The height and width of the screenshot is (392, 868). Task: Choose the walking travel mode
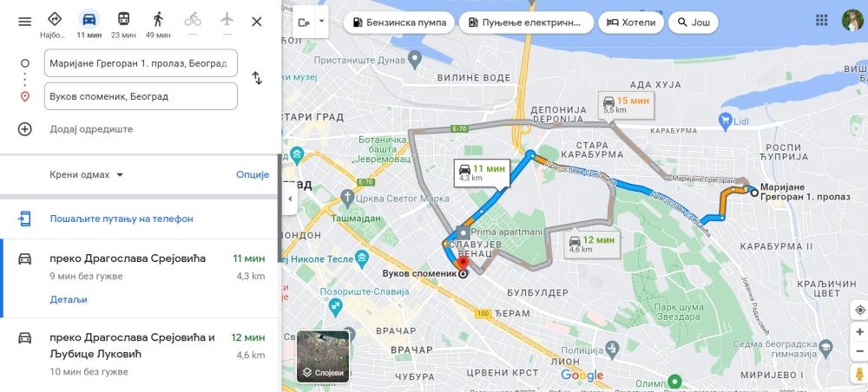tap(158, 25)
